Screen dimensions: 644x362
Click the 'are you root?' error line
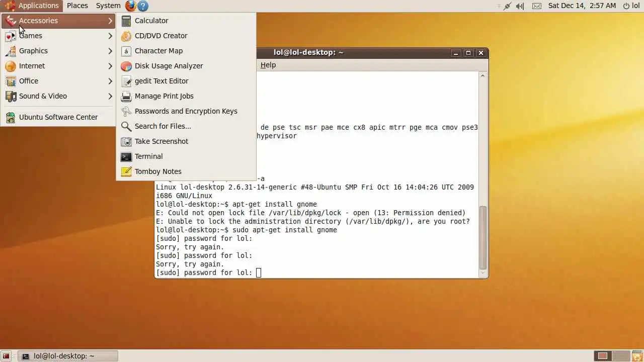click(313, 221)
